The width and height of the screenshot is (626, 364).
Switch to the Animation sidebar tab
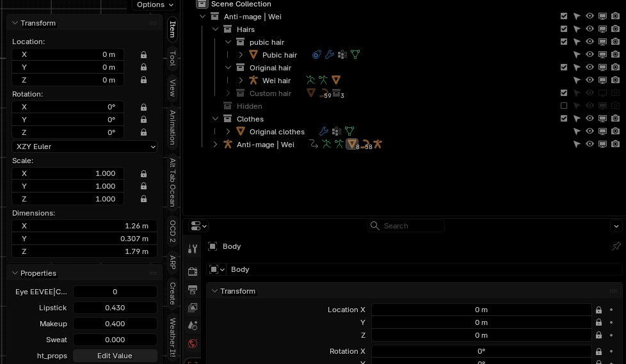coord(172,128)
